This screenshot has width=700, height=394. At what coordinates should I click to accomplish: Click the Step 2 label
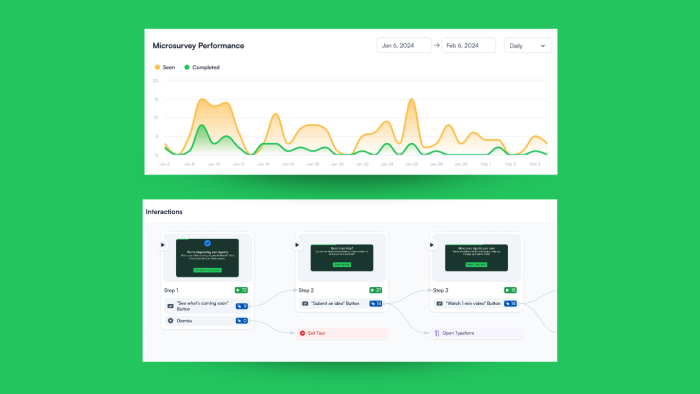306,290
